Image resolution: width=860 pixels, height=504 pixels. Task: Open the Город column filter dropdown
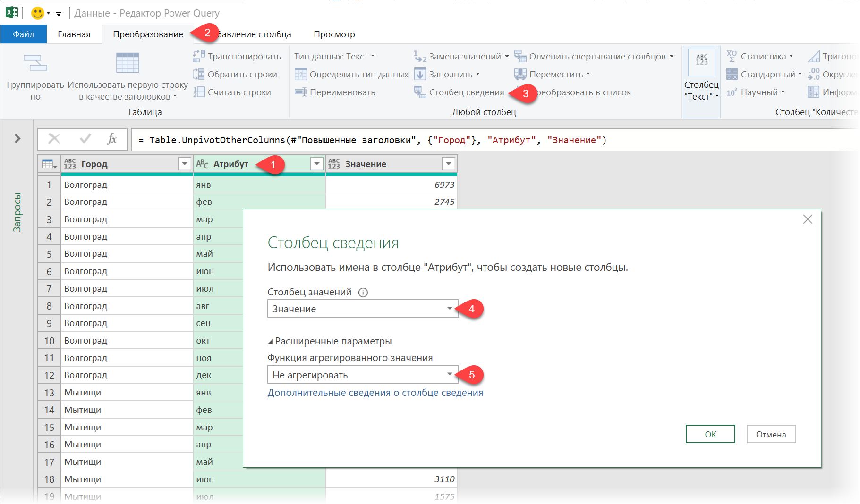tap(185, 164)
